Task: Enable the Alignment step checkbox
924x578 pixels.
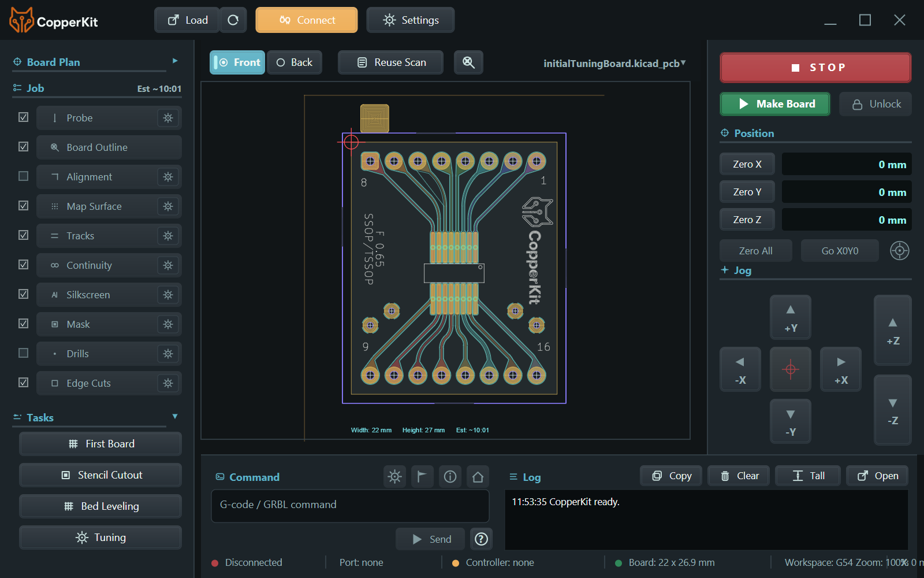Action: click(23, 176)
